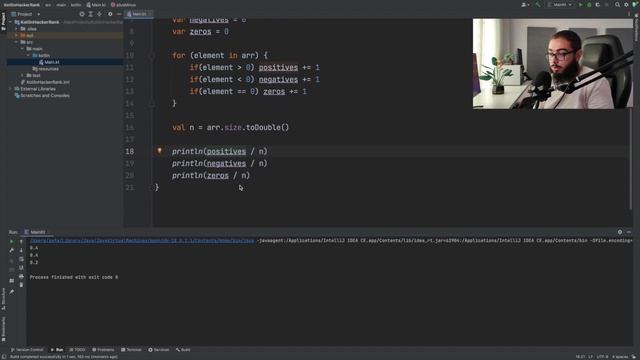Print the Run console output
The height and width of the screenshot is (360, 640).
21,276
